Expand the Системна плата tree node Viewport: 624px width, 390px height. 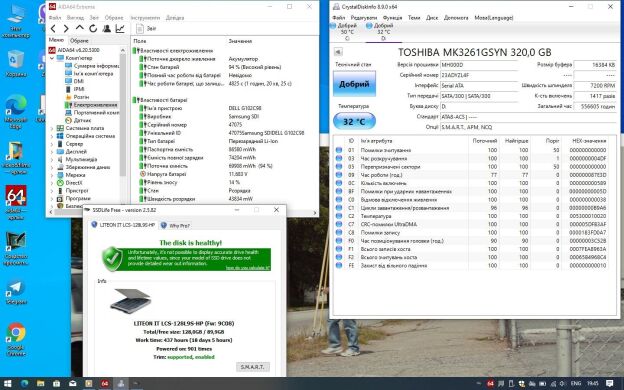coord(52,128)
